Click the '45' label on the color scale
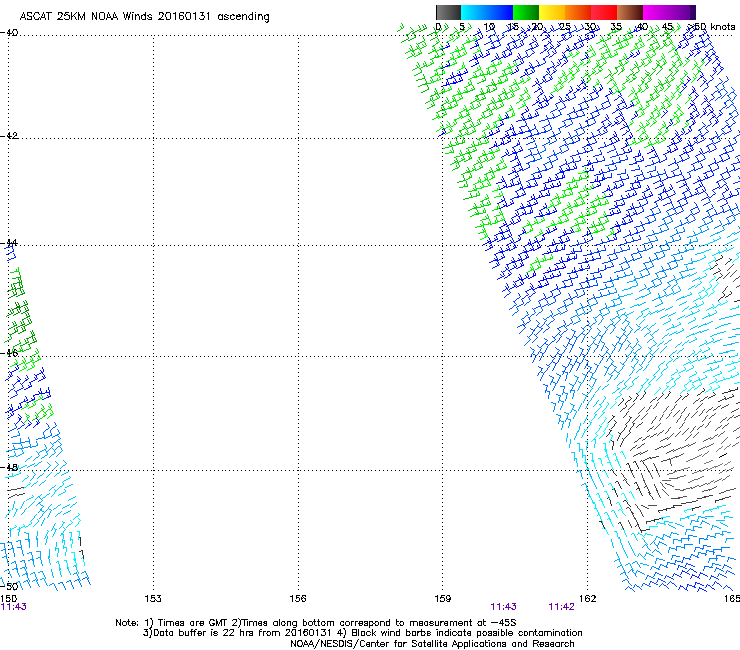The width and height of the screenshot is (740, 650). (x=667, y=27)
